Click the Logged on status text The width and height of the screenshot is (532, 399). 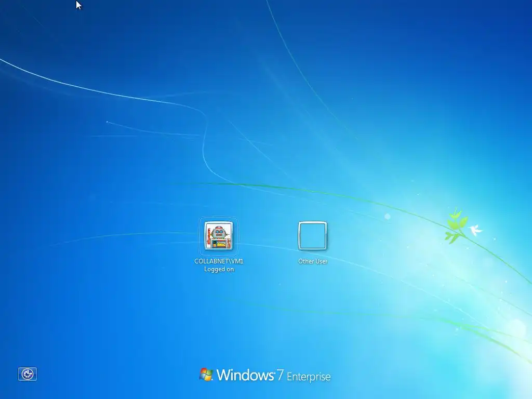219,269
